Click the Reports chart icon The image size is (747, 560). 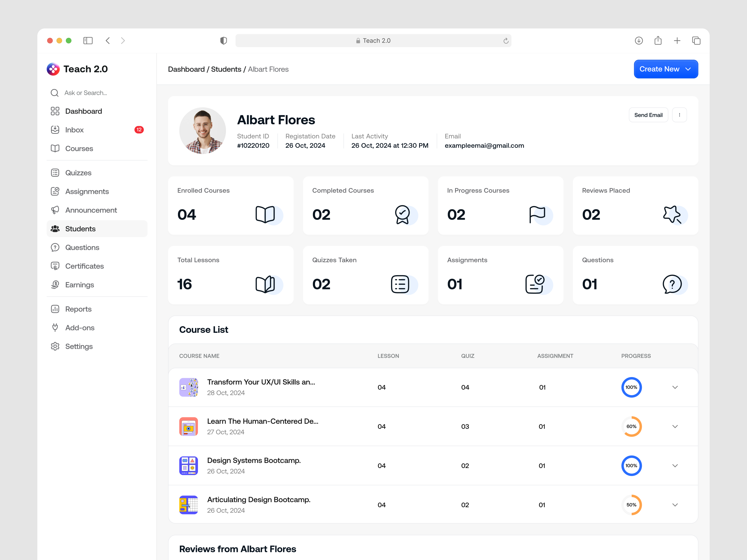tap(55, 309)
